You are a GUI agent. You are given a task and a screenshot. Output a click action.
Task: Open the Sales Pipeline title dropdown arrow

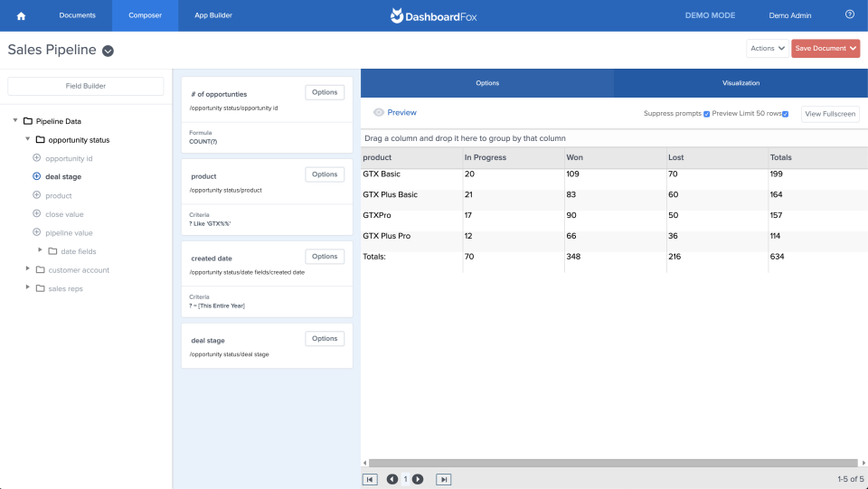click(x=108, y=52)
